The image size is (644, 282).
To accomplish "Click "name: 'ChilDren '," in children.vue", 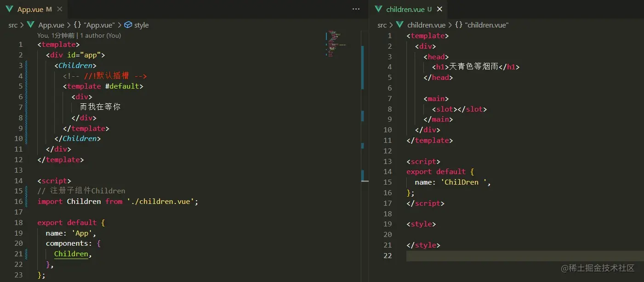I will click(x=453, y=182).
